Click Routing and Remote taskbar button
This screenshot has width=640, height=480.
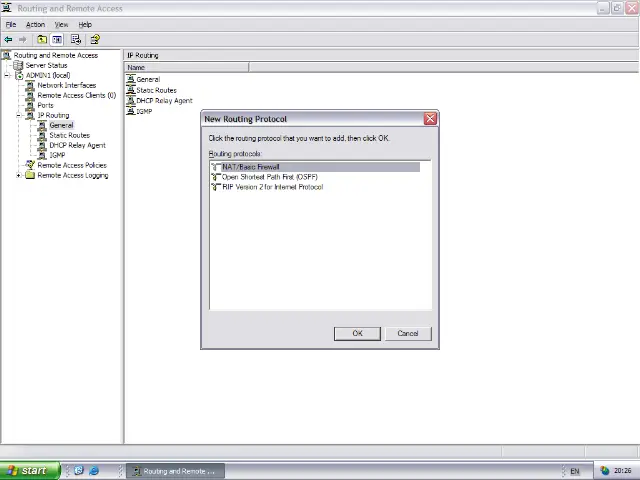click(x=175, y=471)
